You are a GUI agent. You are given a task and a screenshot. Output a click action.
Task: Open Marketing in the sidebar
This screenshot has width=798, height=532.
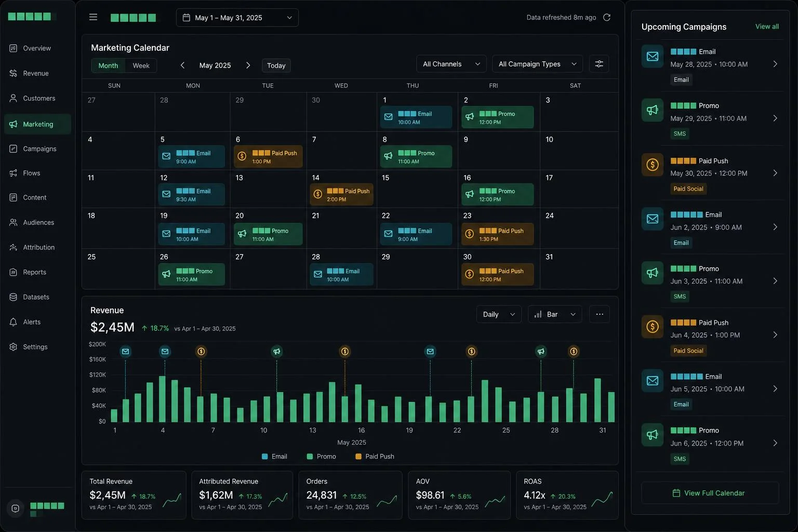38,124
